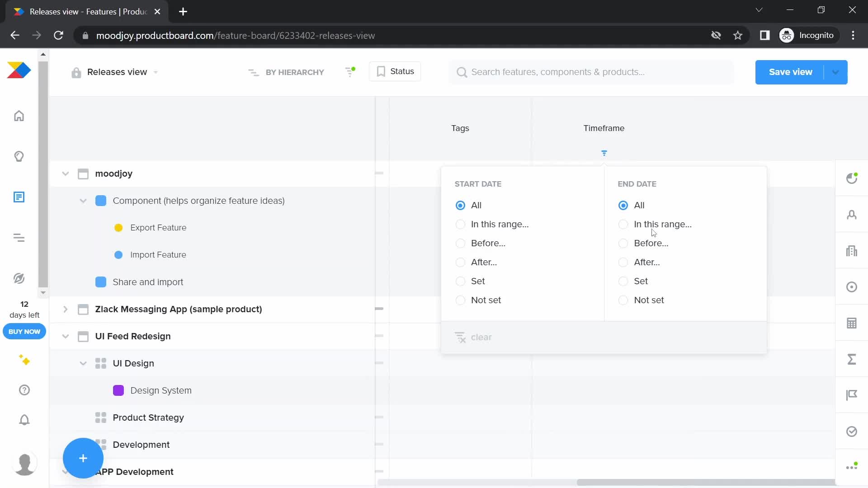Image resolution: width=868 pixels, height=488 pixels.
Task: Click the blue plus add button
Action: pos(83,458)
